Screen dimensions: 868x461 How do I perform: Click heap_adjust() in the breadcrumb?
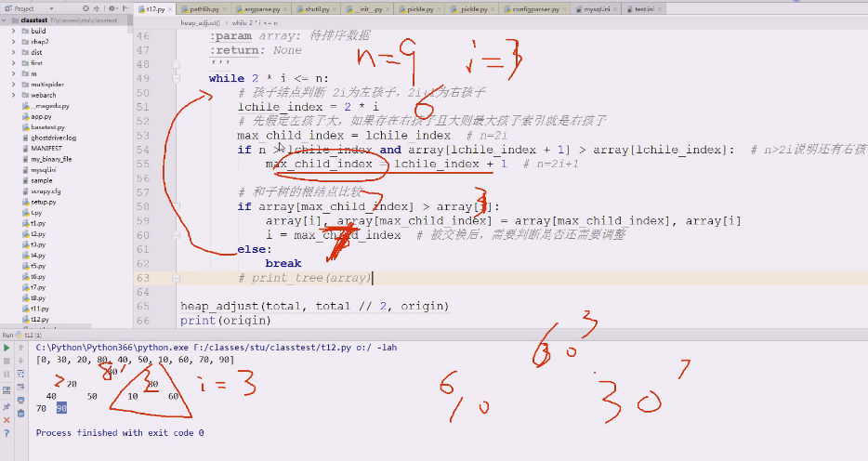tap(200, 22)
